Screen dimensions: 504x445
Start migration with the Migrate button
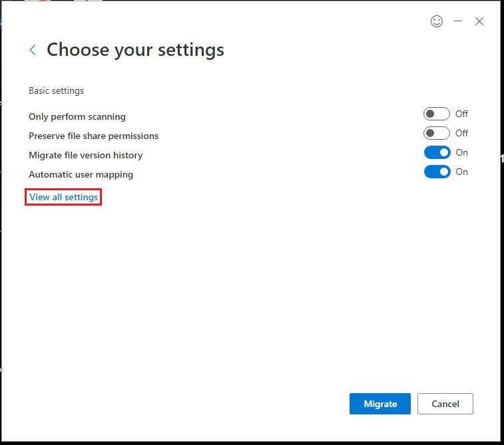(380, 404)
